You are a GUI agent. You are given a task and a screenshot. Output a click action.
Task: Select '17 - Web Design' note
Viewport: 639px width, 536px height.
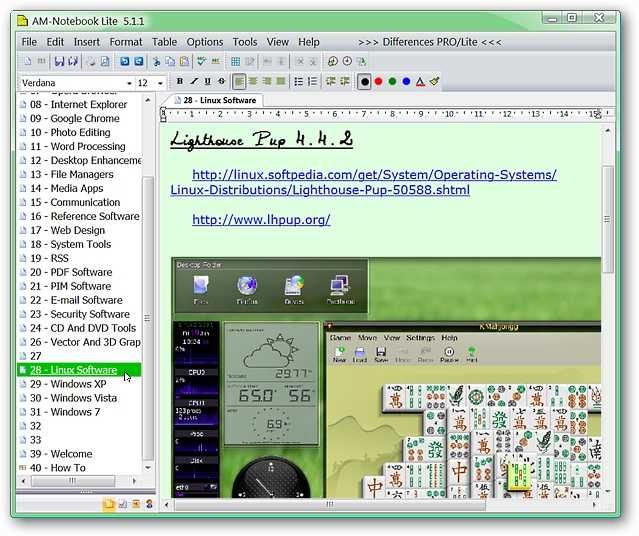click(68, 230)
